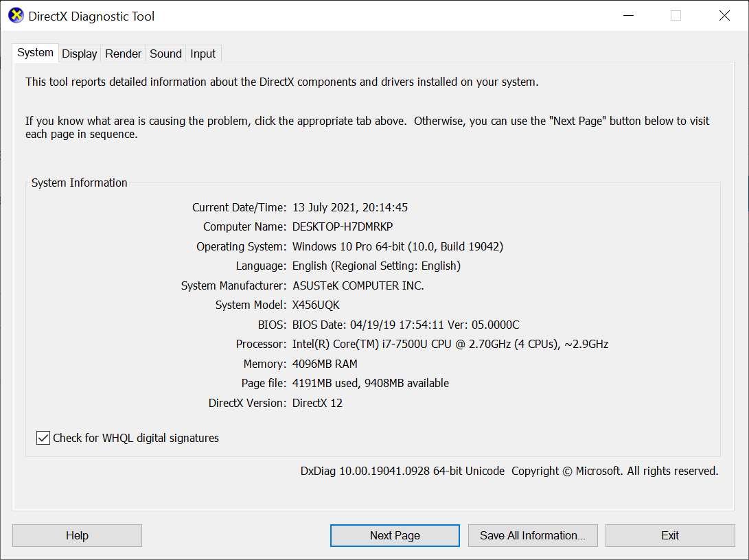Click the DirectX Diagnostic Tool title text
This screenshot has width=749, height=560.
(x=91, y=16)
